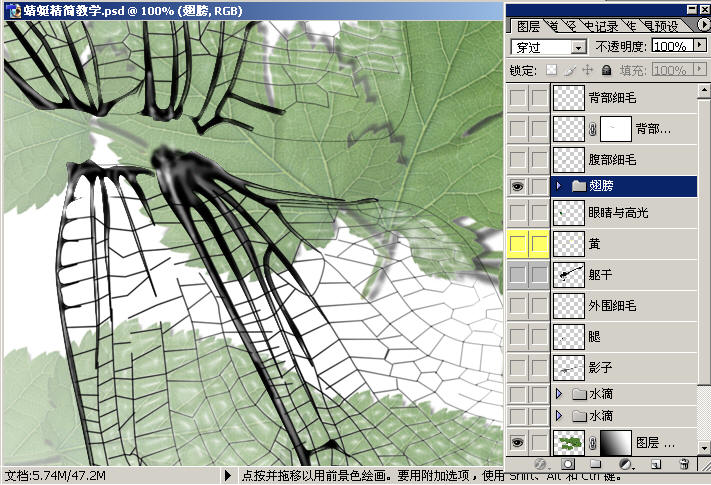Show the 背部细毛 layer visibility box

[x=517, y=98]
